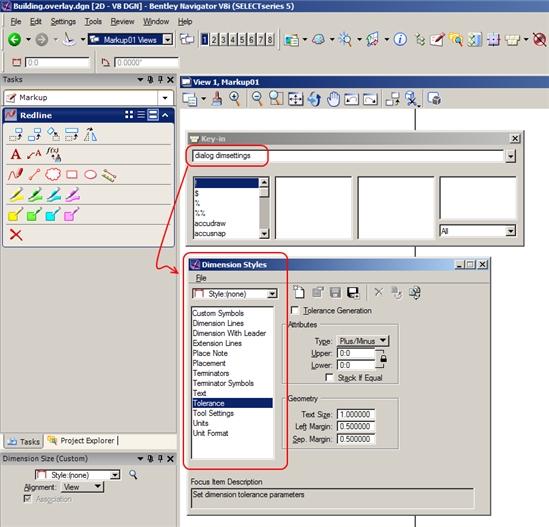Open the File menu in main menubar

tap(16, 22)
